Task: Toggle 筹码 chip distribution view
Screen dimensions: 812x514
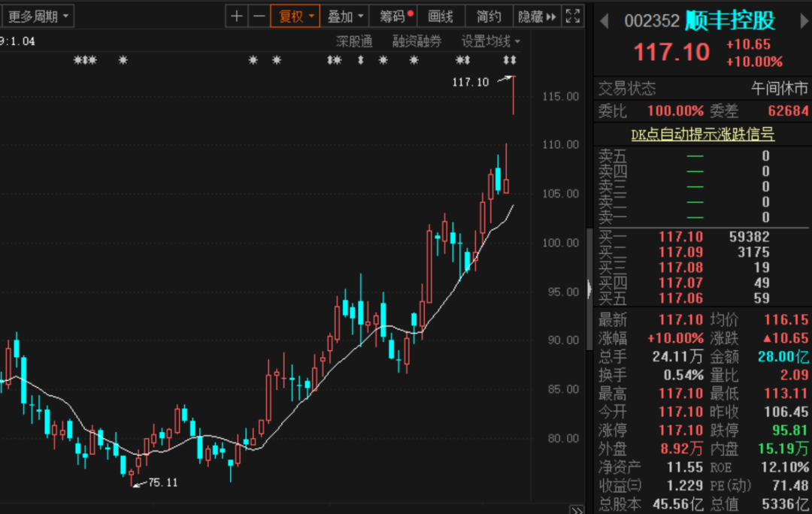Action: 393,17
